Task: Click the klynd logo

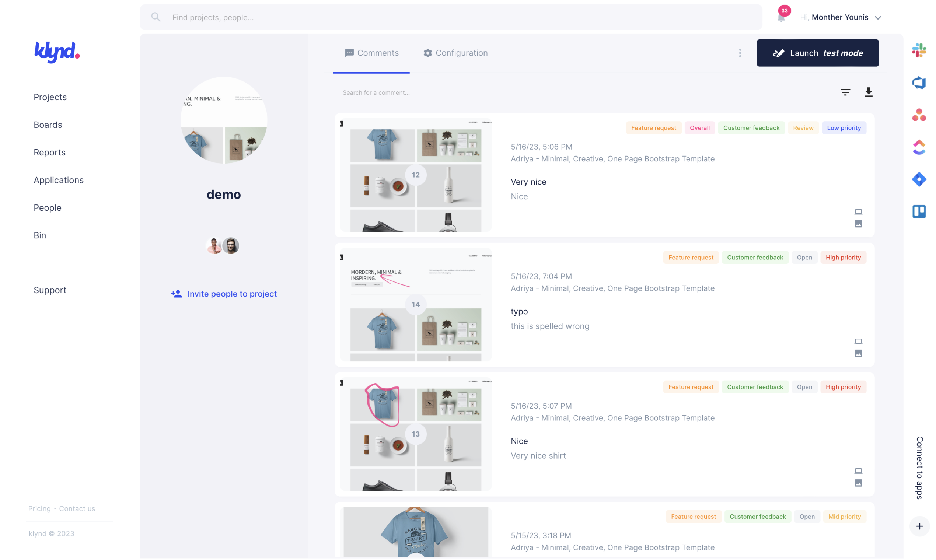Action: [57, 52]
